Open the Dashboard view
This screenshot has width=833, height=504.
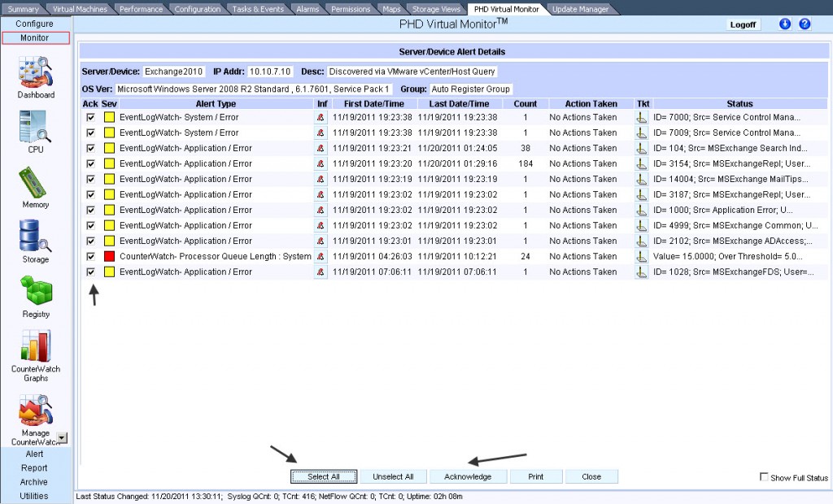(34, 76)
